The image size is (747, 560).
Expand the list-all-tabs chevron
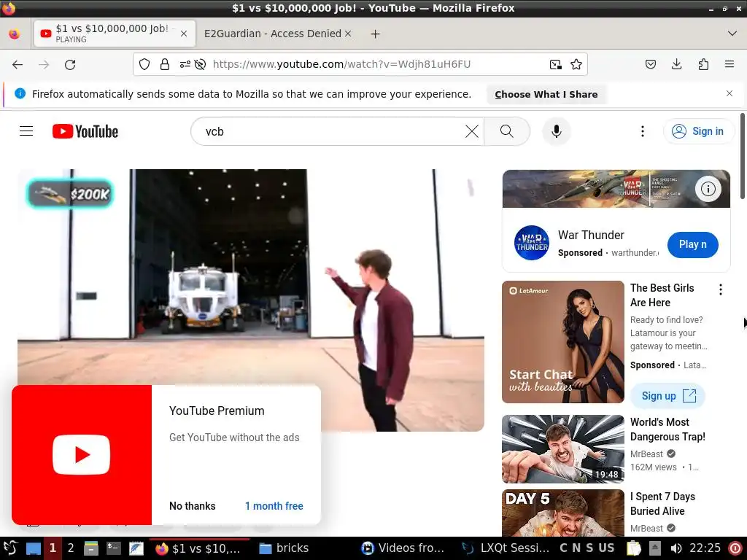(732, 34)
